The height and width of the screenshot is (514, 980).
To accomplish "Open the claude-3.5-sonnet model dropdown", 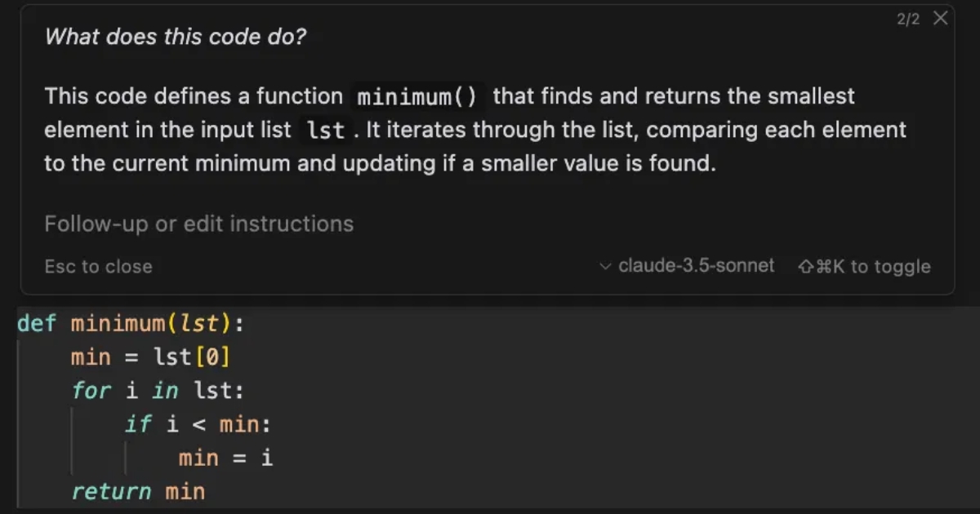I will [696, 266].
